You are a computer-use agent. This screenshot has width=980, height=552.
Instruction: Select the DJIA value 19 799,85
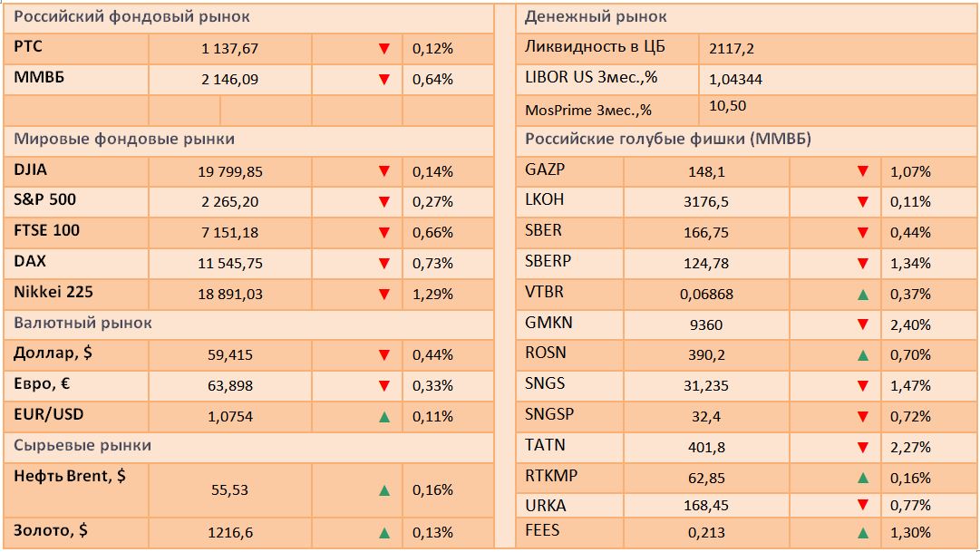[x=230, y=171]
